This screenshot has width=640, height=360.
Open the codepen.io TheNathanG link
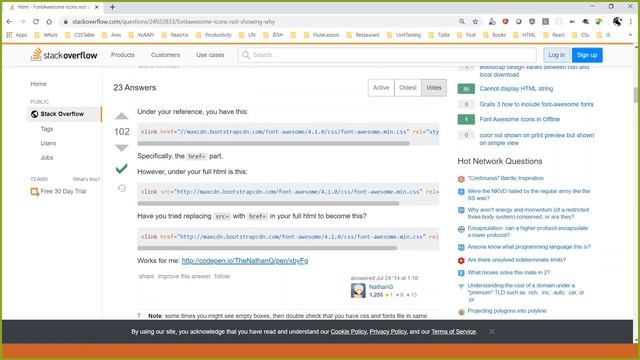pyautogui.click(x=245, y=261)
